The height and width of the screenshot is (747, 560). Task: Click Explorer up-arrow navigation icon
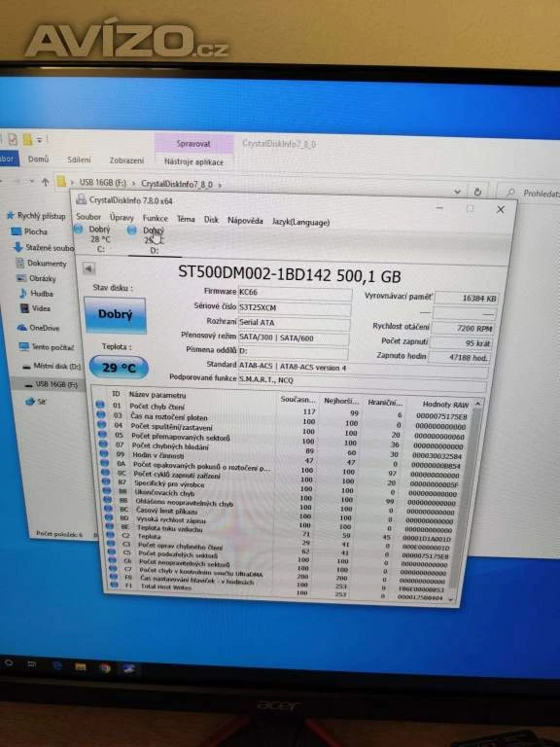click(x=46, y=182)
